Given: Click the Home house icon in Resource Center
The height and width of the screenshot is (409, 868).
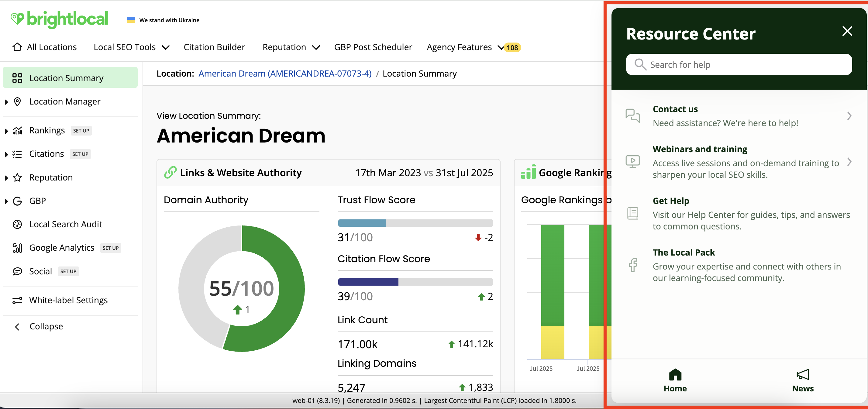Looking at the screenshot, I should [675, 374].
